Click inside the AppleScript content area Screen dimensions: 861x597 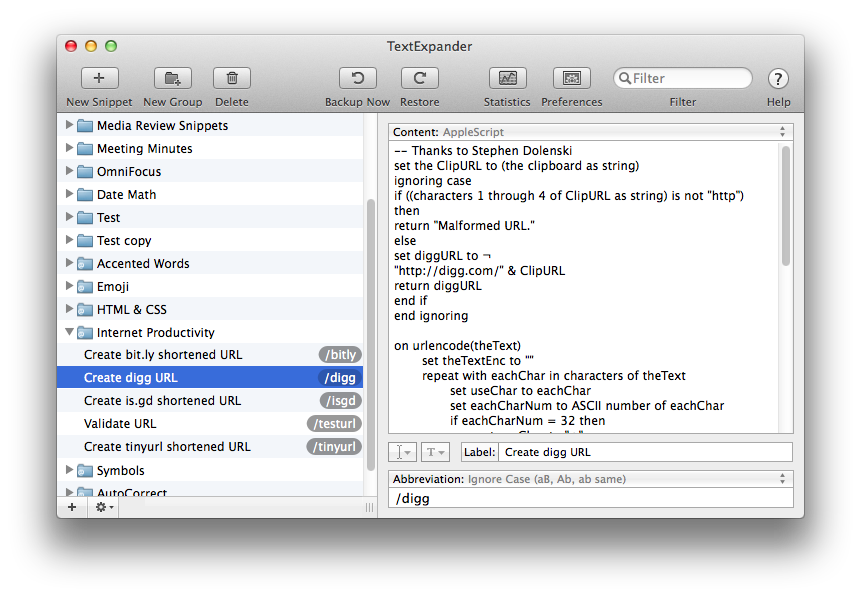tap(585, 287)
